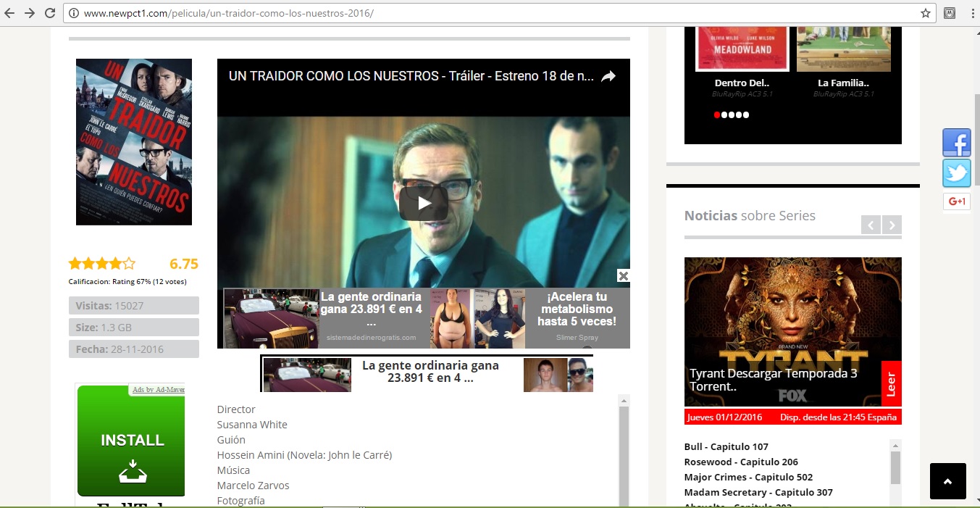Show next Noticias sobre Series item
The image size is (980, 508).
tap(892, 225)
